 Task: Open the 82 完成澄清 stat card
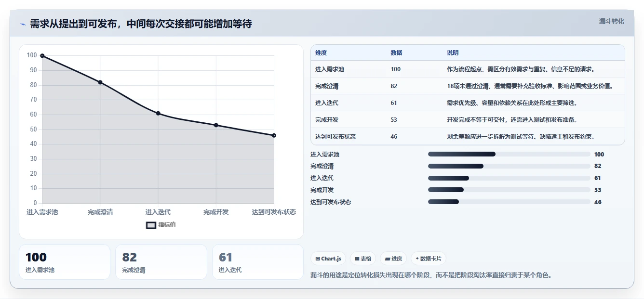pos(161,262)
